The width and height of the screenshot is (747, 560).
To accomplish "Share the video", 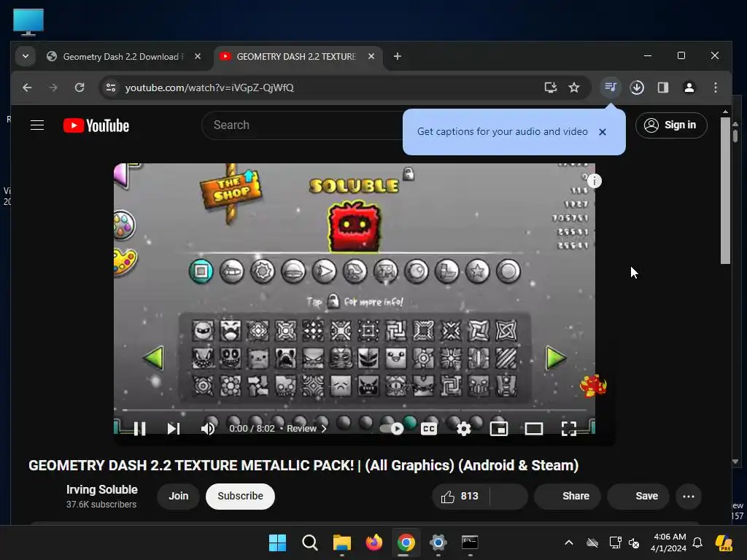I will point(568,496).
